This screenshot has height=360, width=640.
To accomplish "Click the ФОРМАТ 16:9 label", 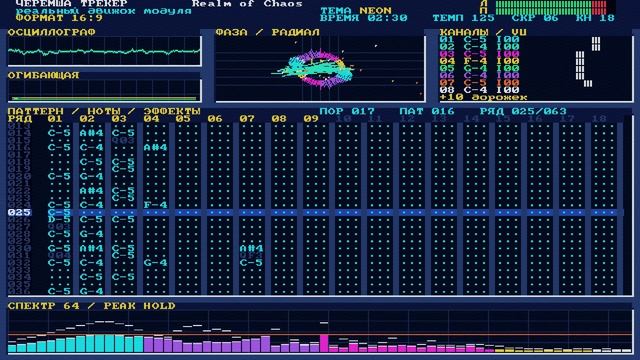I will [60, 18].
